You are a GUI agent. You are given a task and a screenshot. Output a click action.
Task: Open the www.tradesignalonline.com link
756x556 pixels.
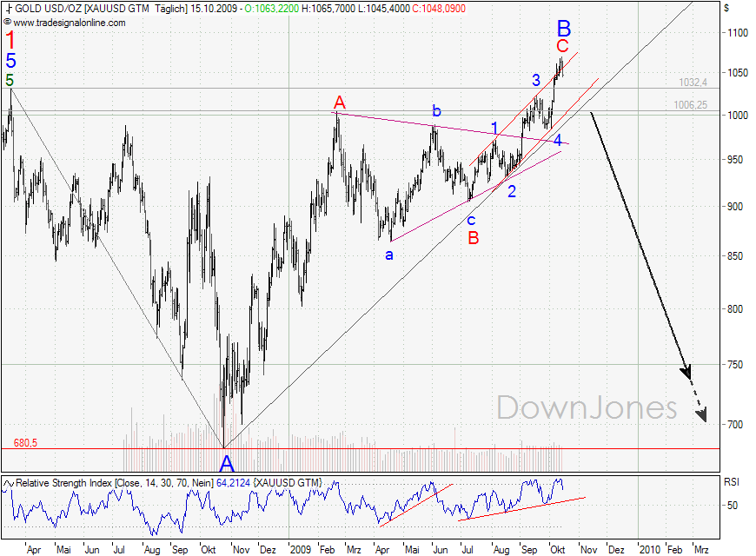click(70, 23)
